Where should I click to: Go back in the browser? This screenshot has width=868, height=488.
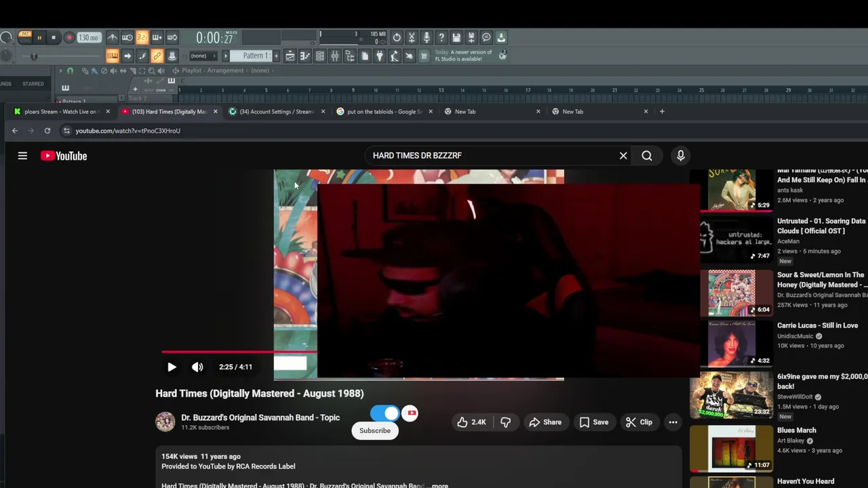[x=15, y=131]
